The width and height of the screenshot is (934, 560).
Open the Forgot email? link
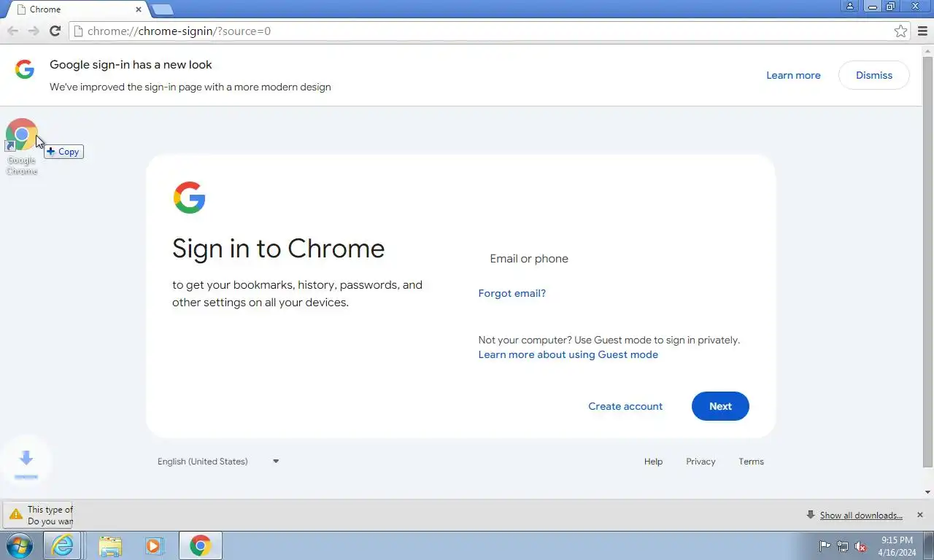[512, 293]
